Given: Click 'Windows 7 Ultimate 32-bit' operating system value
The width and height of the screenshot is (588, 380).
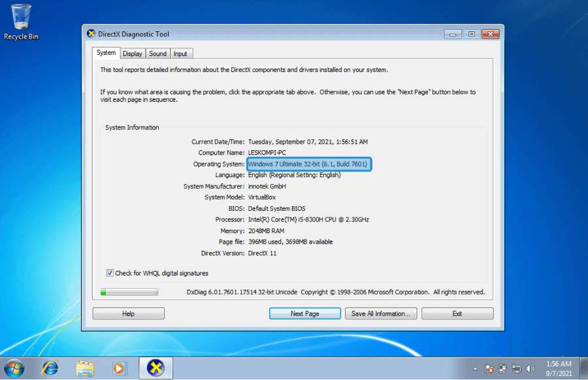Looking at the screenshot, I should pyautogui.click(x=308, y=164).
